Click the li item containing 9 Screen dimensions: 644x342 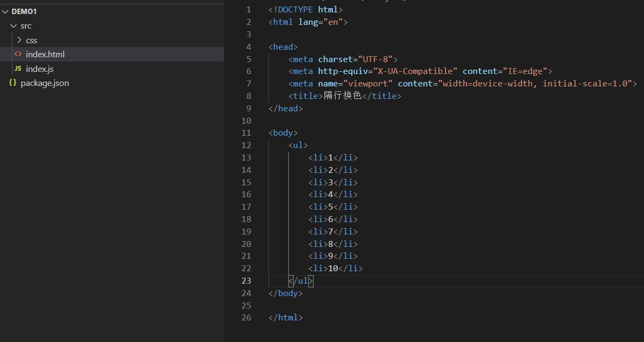point(333,256)
